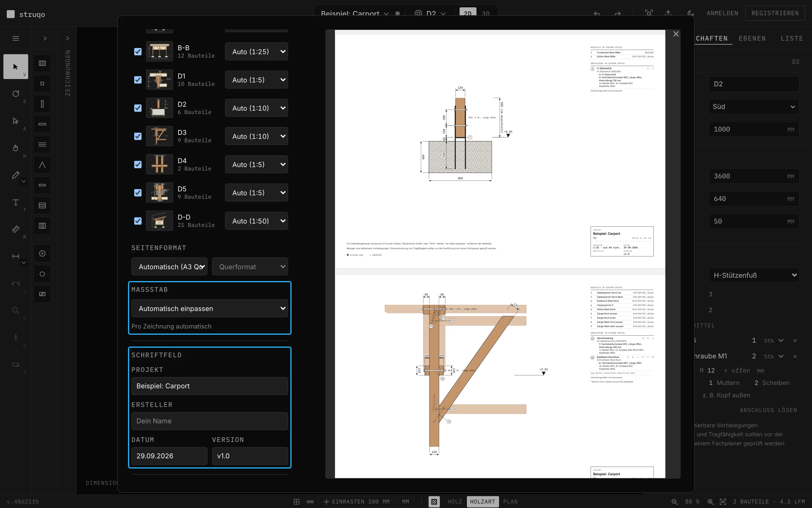Open the H-Stützenfuß dropdown
The height and width of the screenshot is (508, 812).
(x=754, y=275)
